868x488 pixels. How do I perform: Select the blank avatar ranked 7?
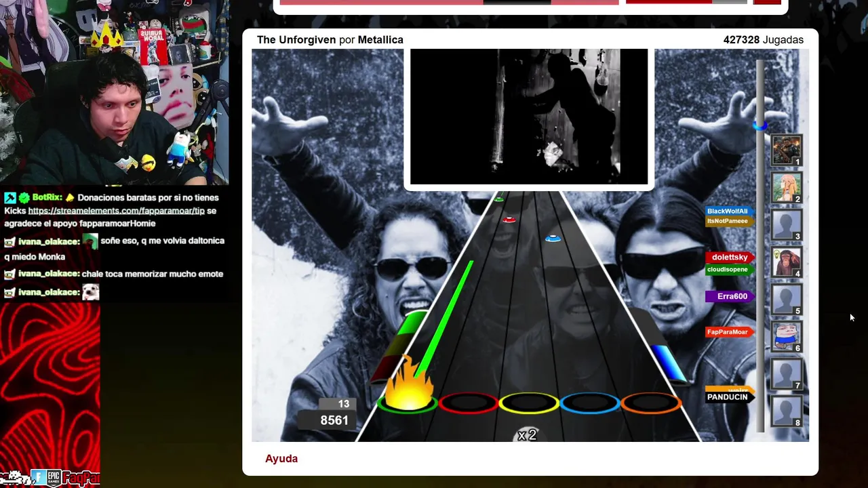[787, 373]
